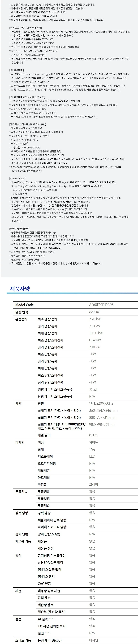
Task: Click the value '2.70 kW'
Action: 95,319
